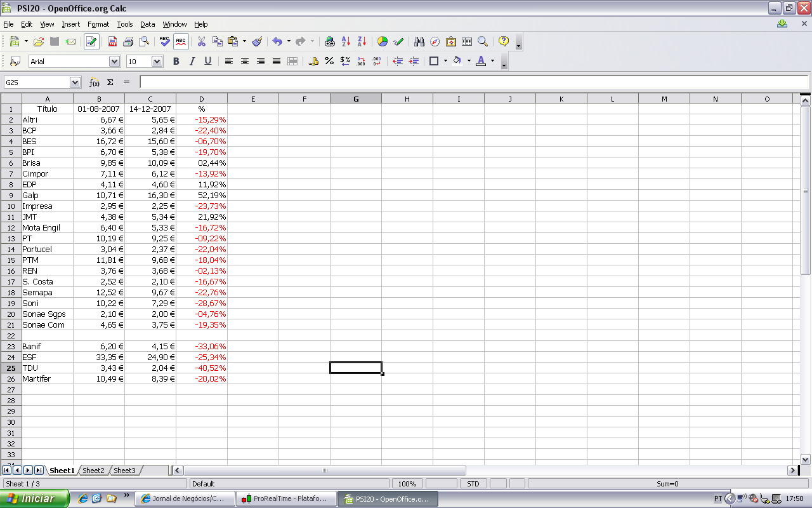Screen dimensions: 812x508
Task: Apply the percent number format
Action: pos(329,62)
